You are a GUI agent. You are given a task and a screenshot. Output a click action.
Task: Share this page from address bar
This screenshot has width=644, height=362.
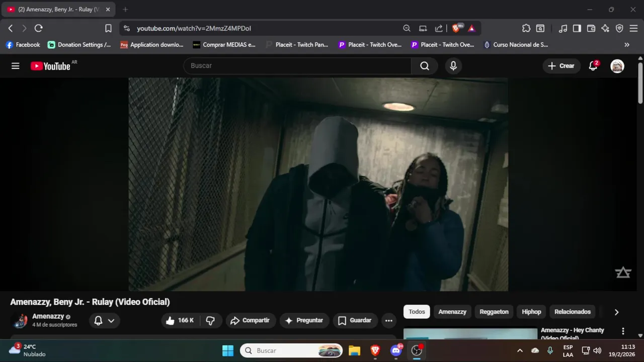(x=439, y=28)
